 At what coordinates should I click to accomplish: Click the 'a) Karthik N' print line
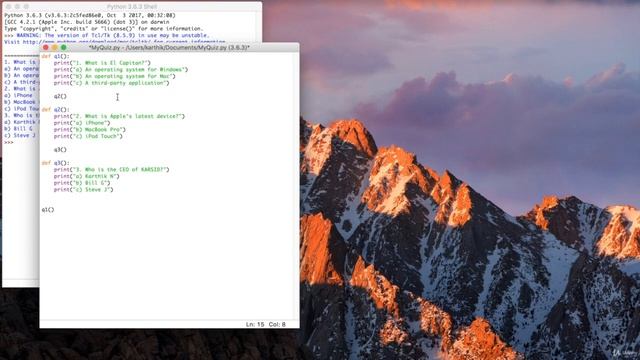pos(87,176)
